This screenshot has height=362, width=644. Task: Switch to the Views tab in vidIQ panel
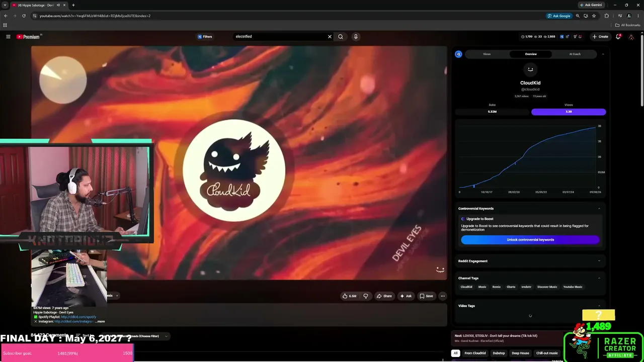coord(487,54)
